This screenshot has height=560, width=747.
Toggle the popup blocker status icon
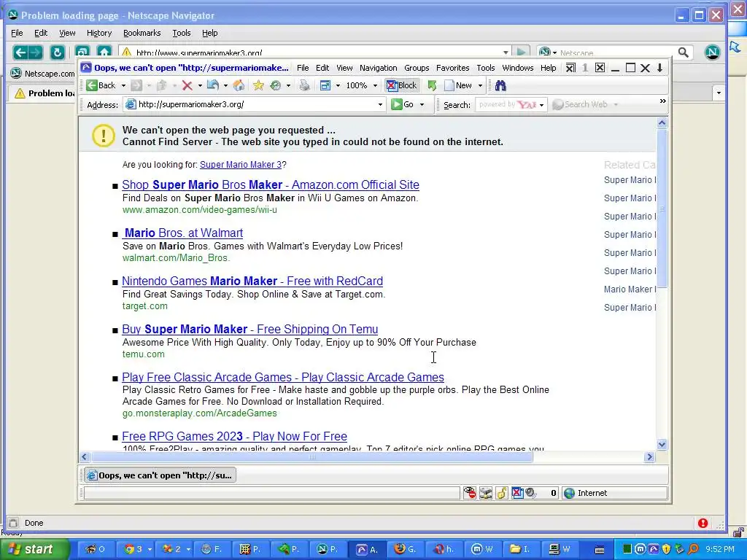coord(517,493)
